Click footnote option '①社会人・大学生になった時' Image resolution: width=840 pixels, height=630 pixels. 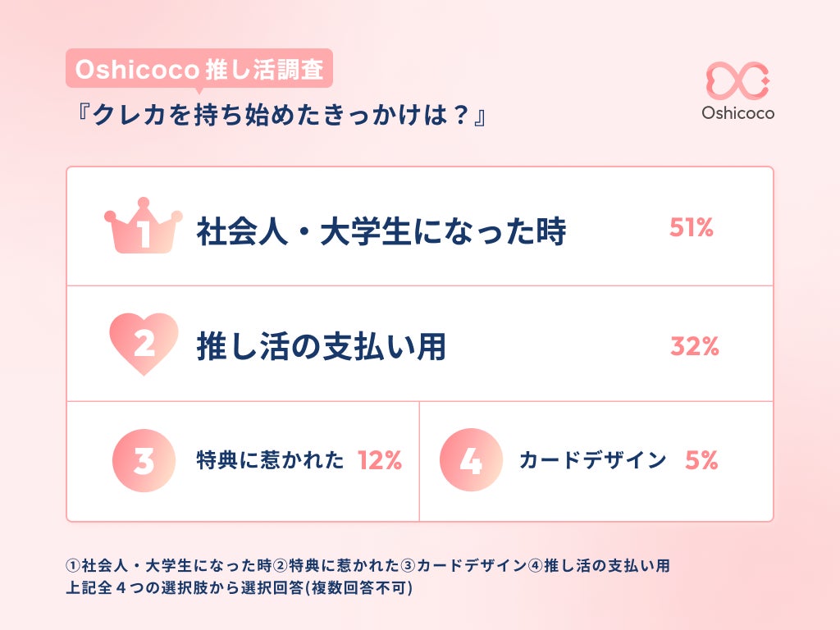coord(169,566)
